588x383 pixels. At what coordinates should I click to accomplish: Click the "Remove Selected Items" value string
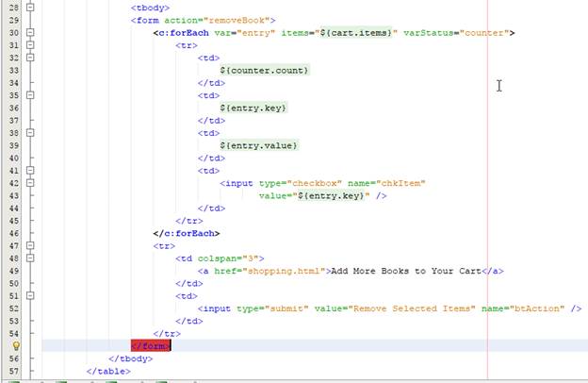[x=412, y=308]
